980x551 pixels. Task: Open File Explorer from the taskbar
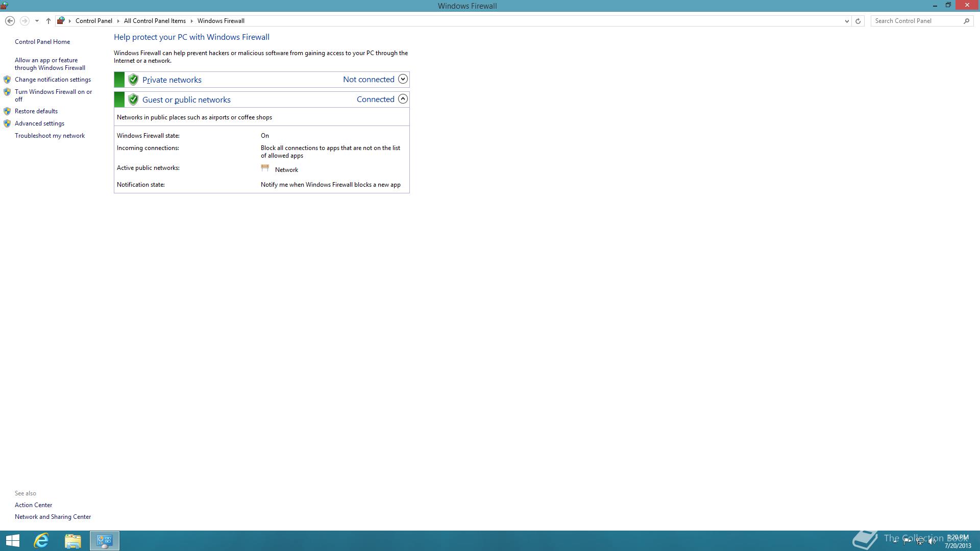pyautogui.click(x=73, y=541)
